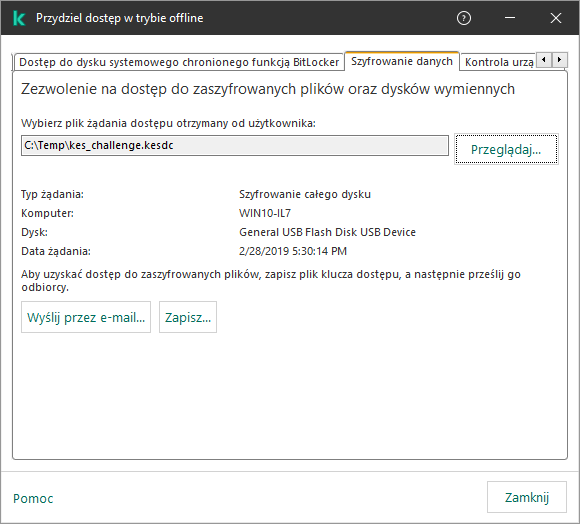Select the request date 2/28/2019 5:30:14 PM
Screen dimensions: 580x524
coord(293,251)
